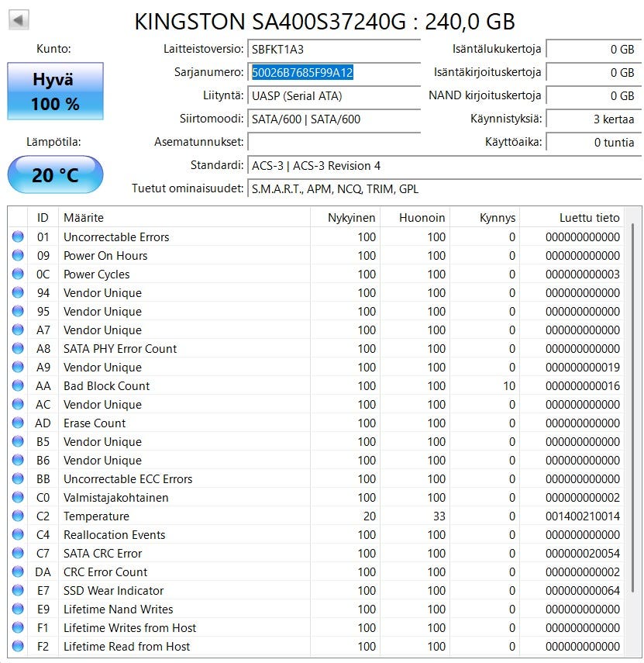Click the Määrite column header
The width and height of the screenshot is (644, 663).
tap(184, 217)
